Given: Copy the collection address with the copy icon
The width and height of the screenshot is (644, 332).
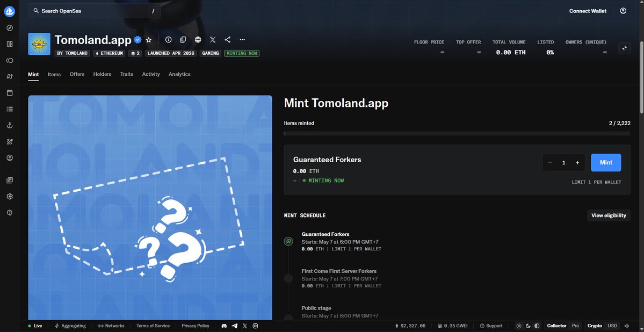Looking at the screenshot, I should (x=183, y=39).
